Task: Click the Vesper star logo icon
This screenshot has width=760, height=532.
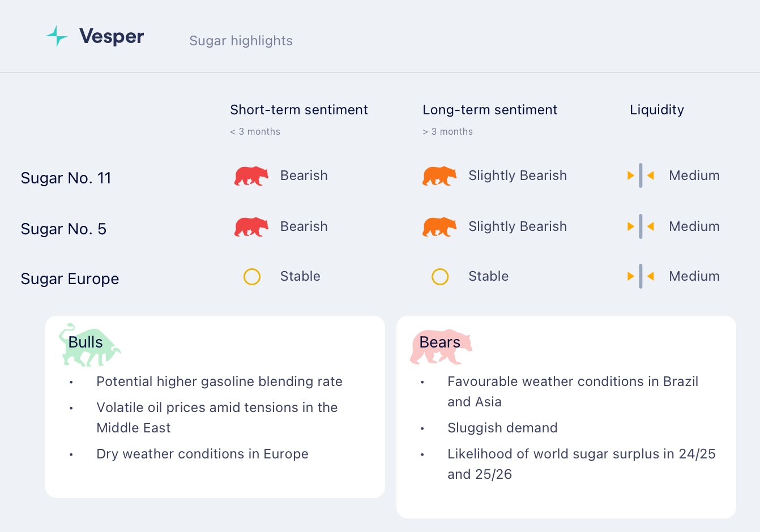Action: [56, 36]
